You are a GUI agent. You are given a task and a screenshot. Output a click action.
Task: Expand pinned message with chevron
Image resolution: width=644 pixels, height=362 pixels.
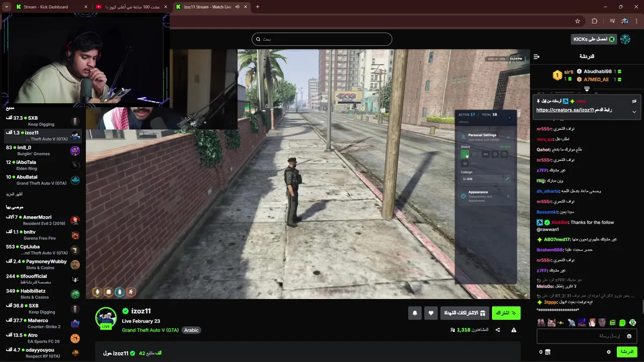click(634, 112)
